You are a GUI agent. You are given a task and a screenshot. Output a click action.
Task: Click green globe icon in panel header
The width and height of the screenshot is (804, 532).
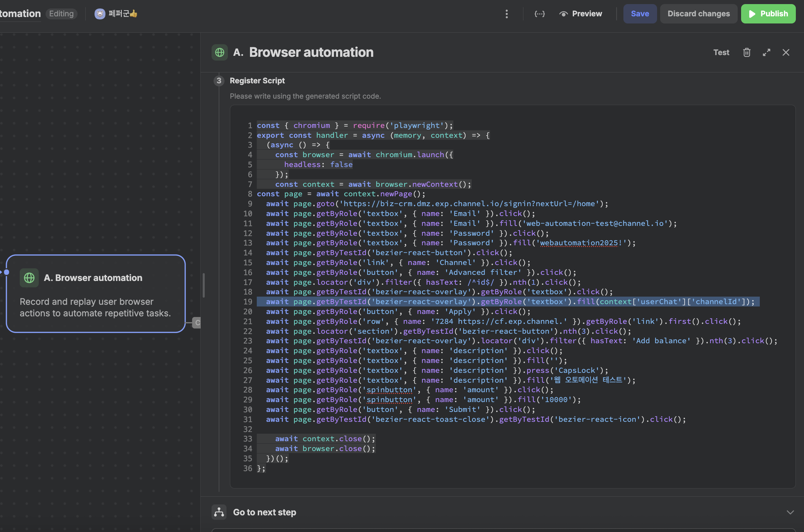point(220,52)
